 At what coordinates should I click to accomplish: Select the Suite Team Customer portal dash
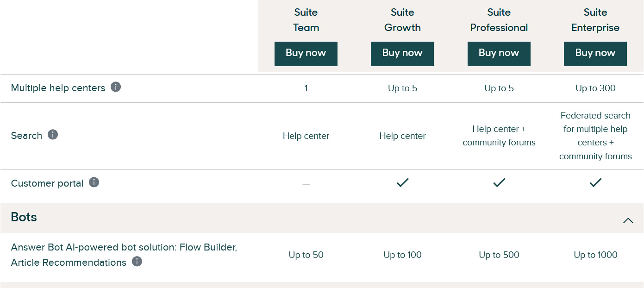[306, 184]
